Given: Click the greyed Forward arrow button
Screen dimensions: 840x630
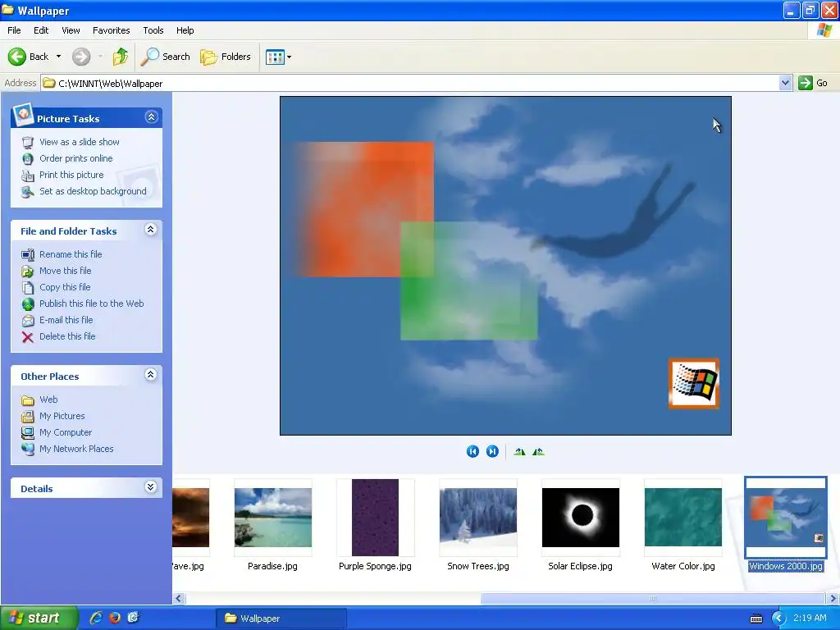Looking at the screenshot, I should (x=81, y=57).
